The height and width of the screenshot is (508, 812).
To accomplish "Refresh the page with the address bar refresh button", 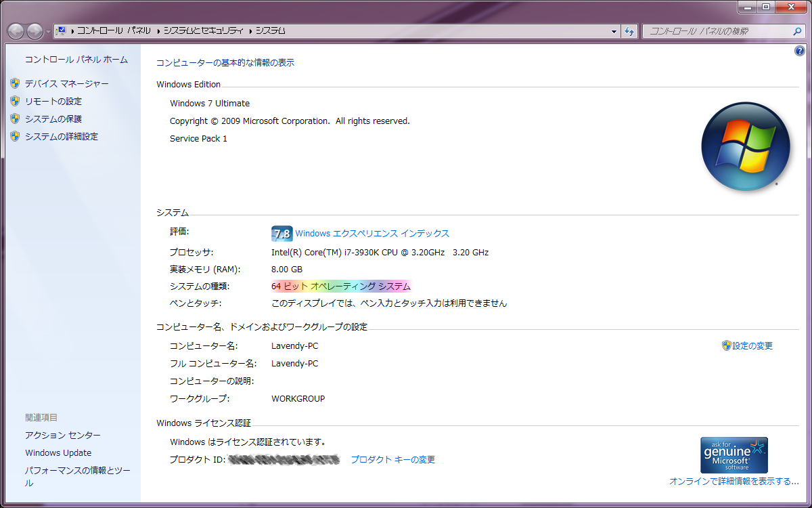I will click(629, 31).
